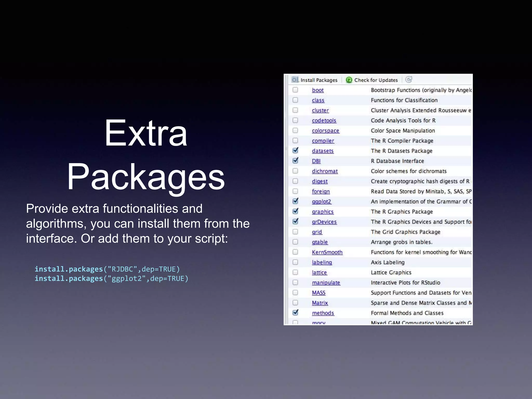Check the codetools package checkbox
The height and width of the screenshot is (399, 532).
295,120
